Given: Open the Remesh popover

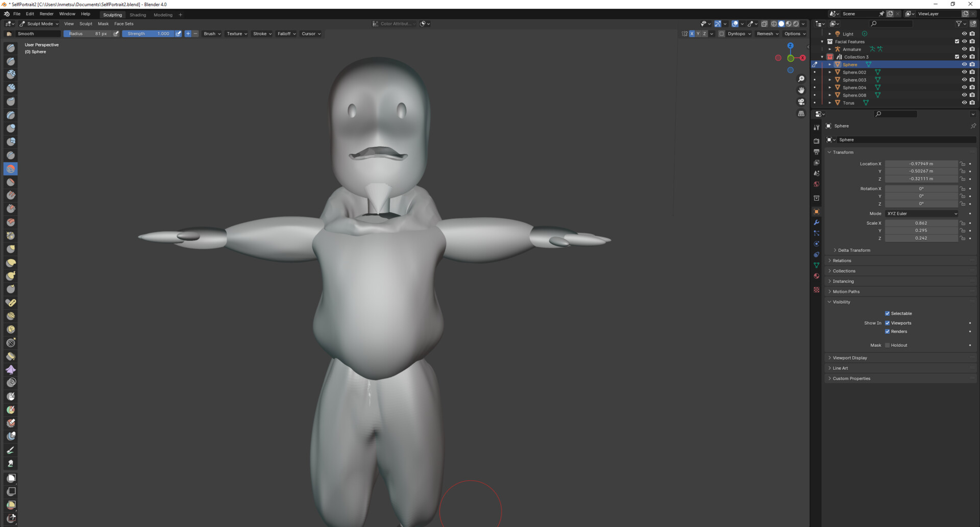Looking at the screenshot, I should [767, 34].
